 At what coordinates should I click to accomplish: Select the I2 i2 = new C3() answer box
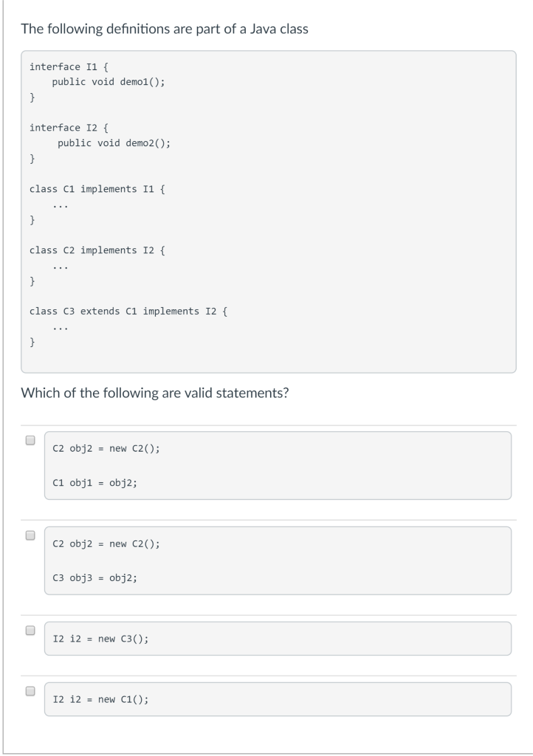pyautogui.click(x=278, y=639)
